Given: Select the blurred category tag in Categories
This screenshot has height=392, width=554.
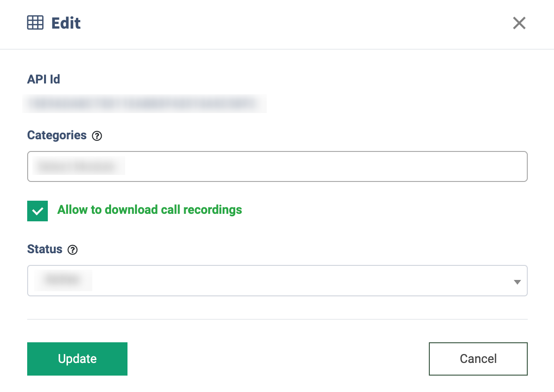Looking at the screenshot, I should pos(79,166).
